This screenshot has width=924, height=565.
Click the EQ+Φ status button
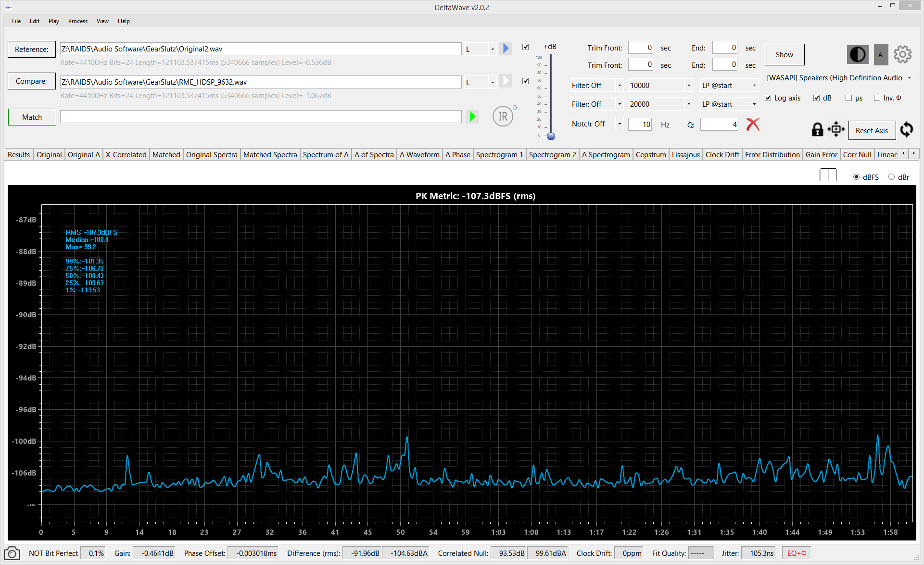pyautogui.click(x=797, y=553)
